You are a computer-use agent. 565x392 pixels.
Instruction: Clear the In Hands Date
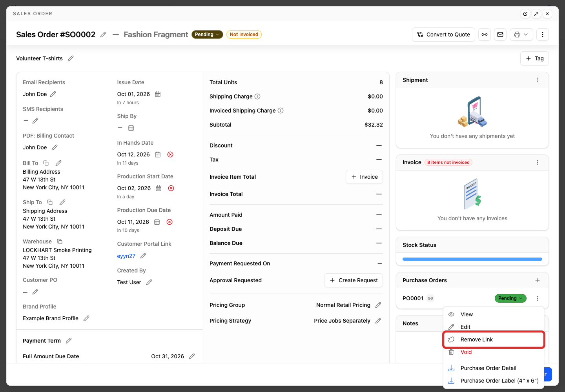pos(170,154)
